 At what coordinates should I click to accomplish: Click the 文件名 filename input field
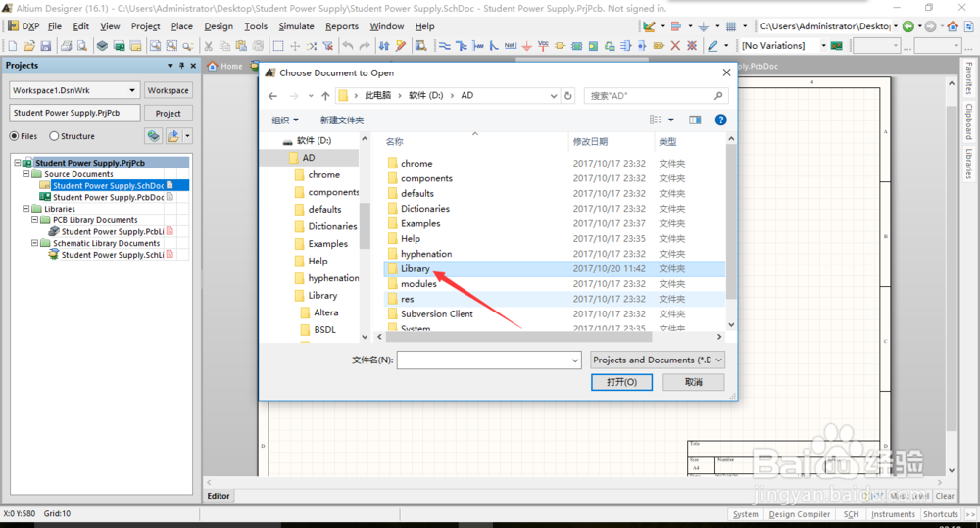click(x=489, y=360)
